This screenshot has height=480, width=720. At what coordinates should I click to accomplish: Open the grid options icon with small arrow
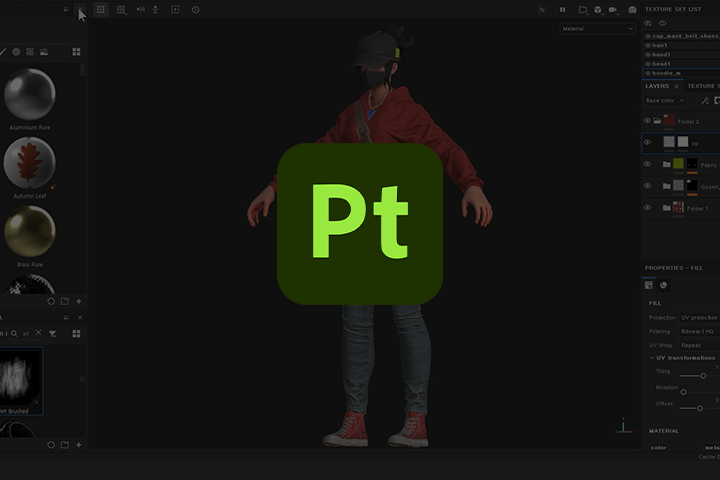[121, 10]
